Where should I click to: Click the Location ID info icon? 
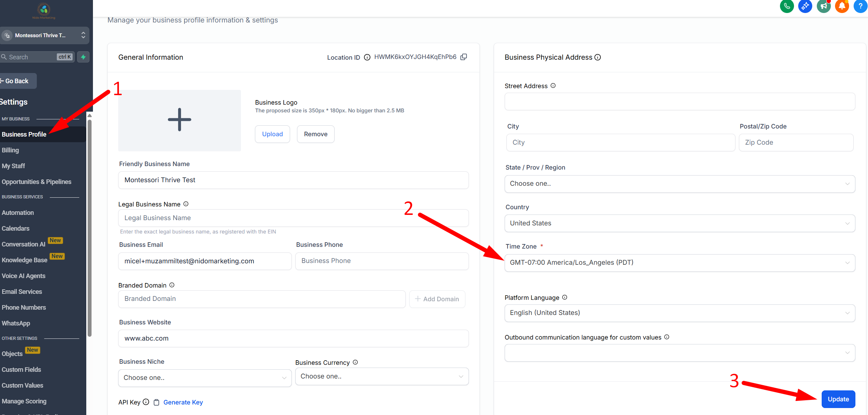click(367, 57)
